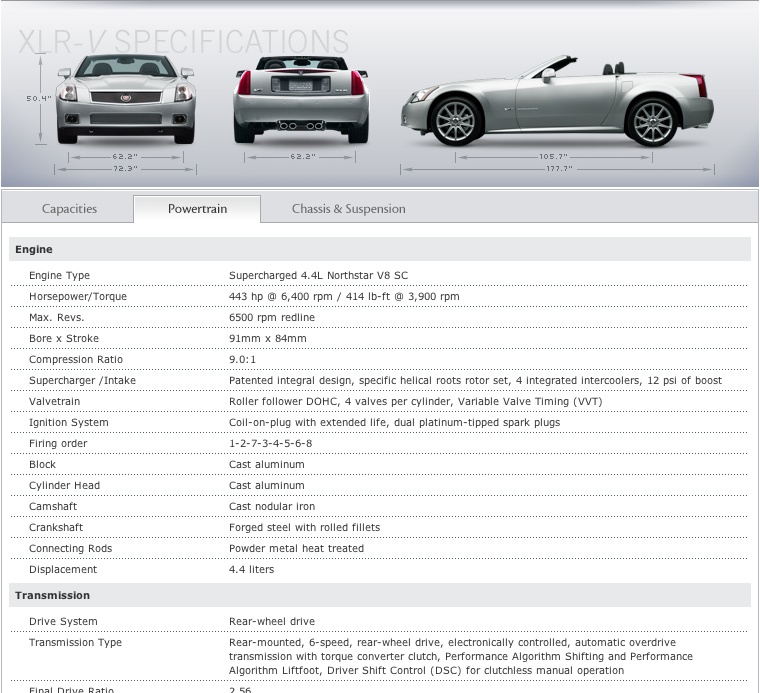Select the Rear-mounted, 6-speed transmission description
The width and height of the screenshot is (760, 693).
(460, 656)
